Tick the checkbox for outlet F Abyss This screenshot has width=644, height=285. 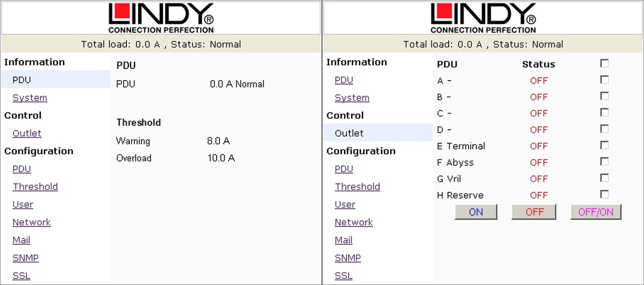pos(604,162)
